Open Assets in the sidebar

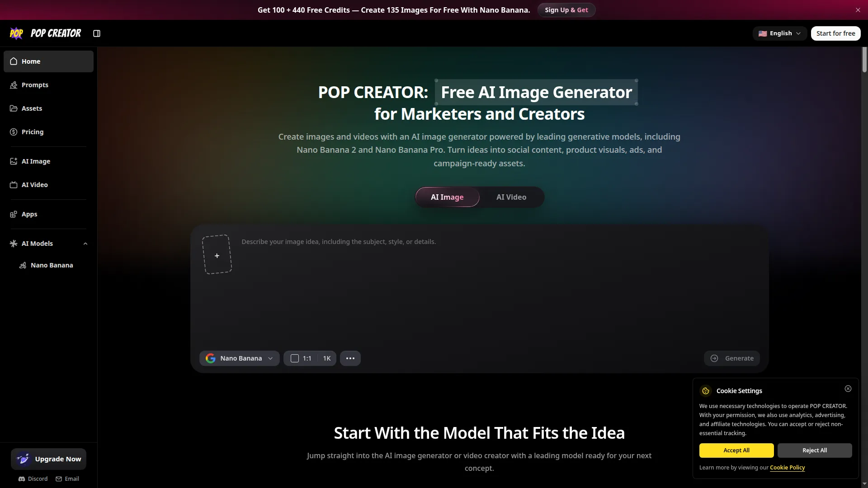pyautogui.click(x=48, y=108)
